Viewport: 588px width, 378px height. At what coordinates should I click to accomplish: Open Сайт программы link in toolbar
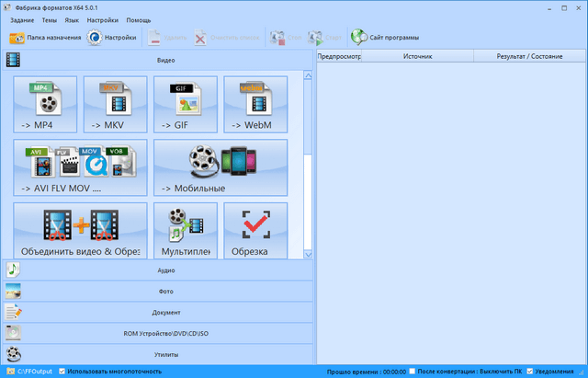pos(386,38)
